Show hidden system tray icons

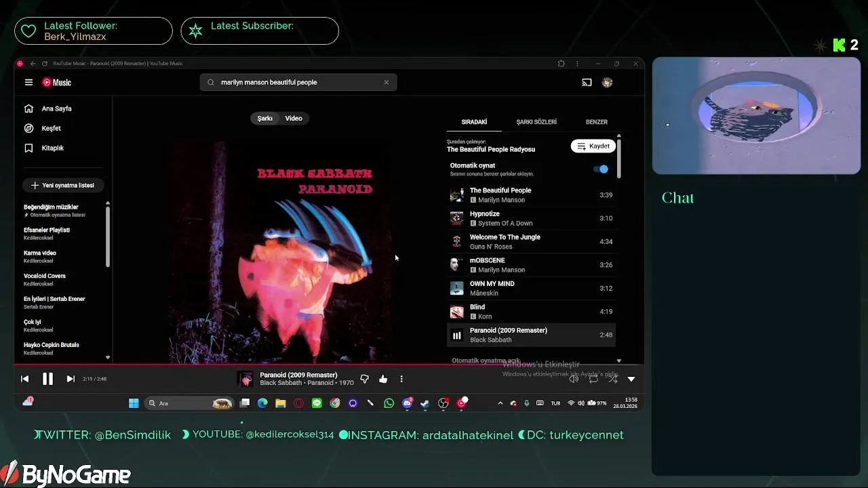pos(500,403)
